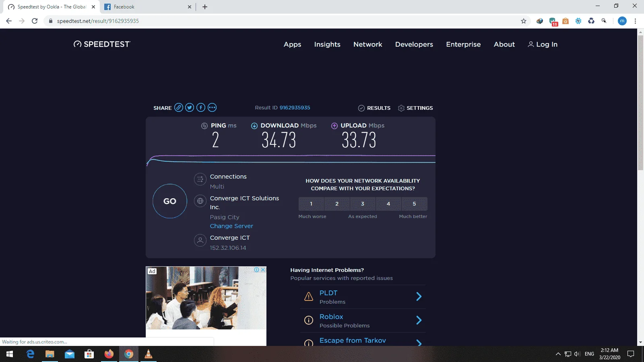The width and height of the screenshot is (644, 362).
Task: Click the advertisement image
Action: pyautogui.click(x=206, y=298)
